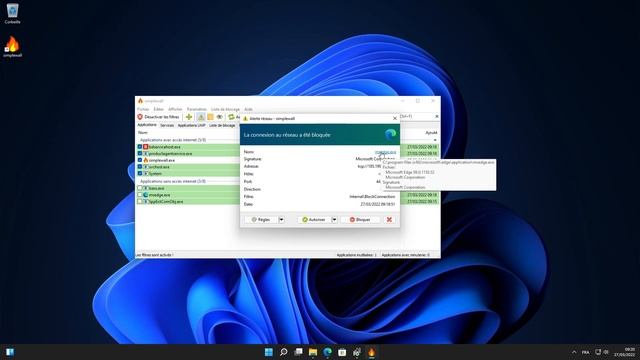The image size is (640, 360).
Task: Click the Désactiver les filtres button label
Action: [162, 117]
